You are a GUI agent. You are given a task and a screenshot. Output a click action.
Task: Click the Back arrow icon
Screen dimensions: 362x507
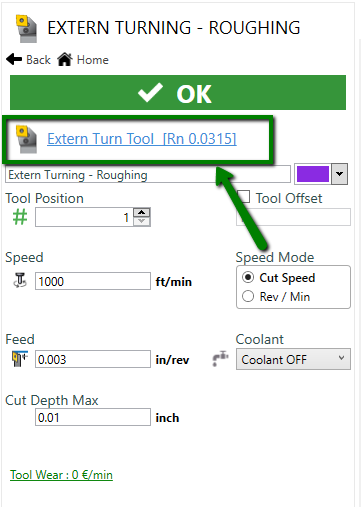14,60
